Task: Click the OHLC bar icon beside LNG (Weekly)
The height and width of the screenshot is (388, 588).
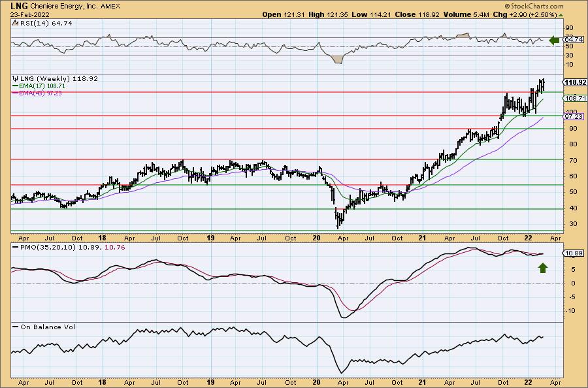Action: tap(16, 79)
